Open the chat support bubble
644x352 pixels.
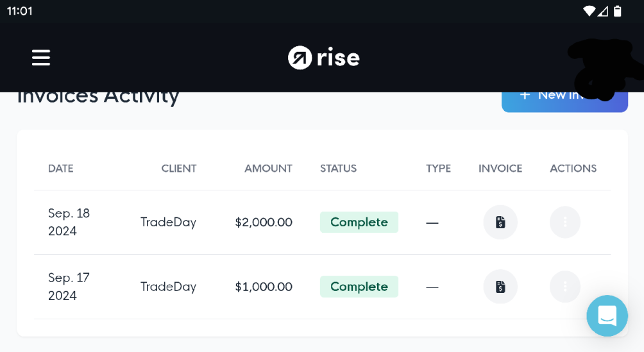(x=607, y=315)
